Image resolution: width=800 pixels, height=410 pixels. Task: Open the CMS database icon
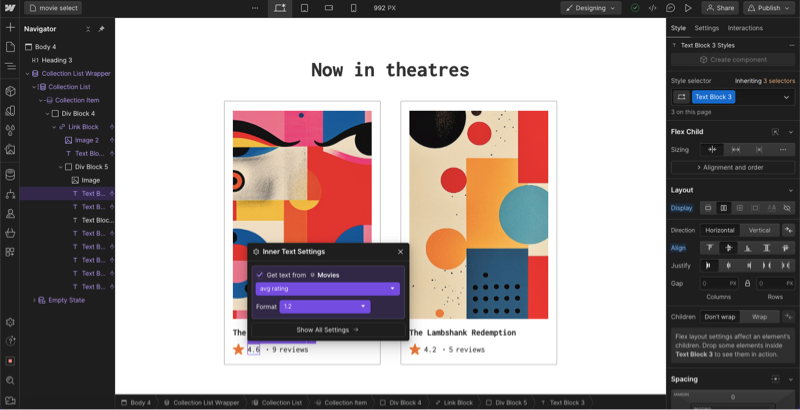(x=10, y=174)
